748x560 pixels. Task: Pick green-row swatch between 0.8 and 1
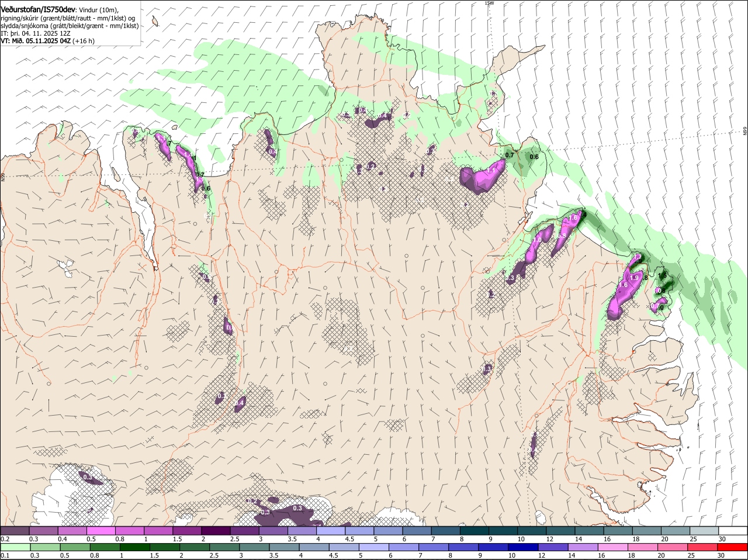(x=105, y=548)
